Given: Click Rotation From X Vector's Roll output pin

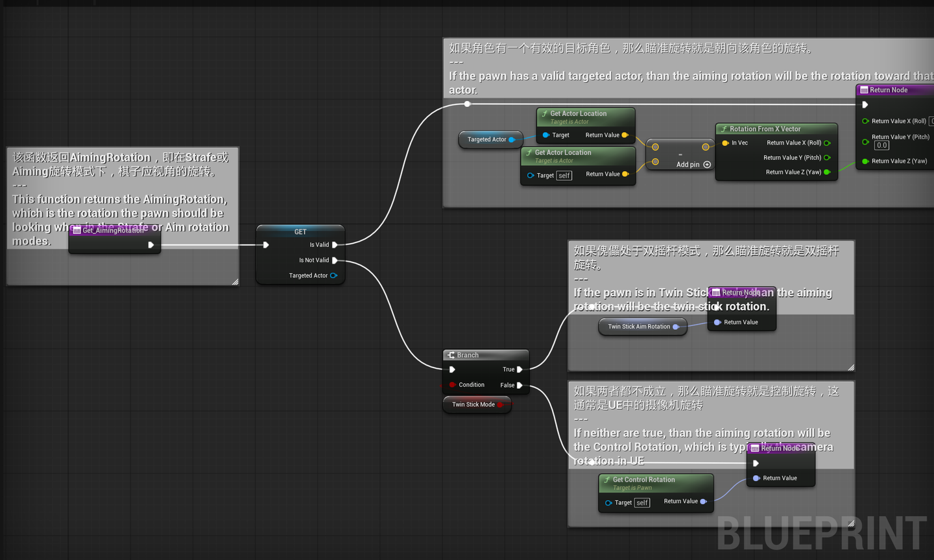Looking at the screenshot, I should pyautogui.click(x=827, y=143).
